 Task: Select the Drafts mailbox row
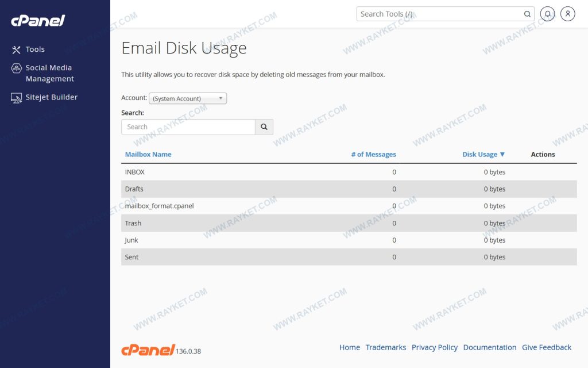[x=349, y=189]
